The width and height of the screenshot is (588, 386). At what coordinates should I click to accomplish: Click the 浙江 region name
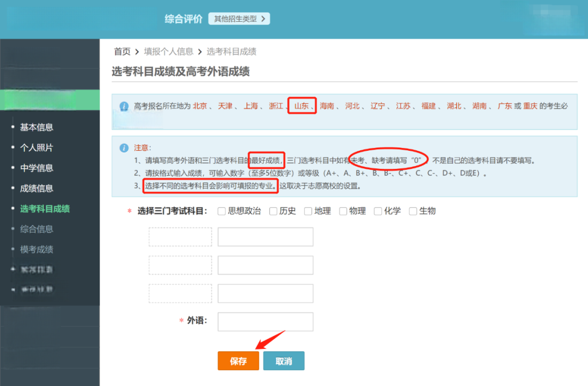[276, 106]
